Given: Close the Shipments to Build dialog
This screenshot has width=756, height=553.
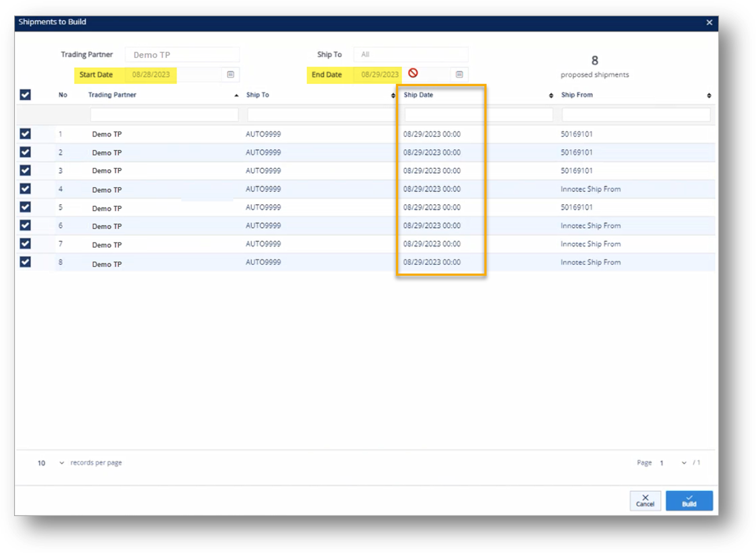Looking at the screenshot, I should (x=709, y=22).
